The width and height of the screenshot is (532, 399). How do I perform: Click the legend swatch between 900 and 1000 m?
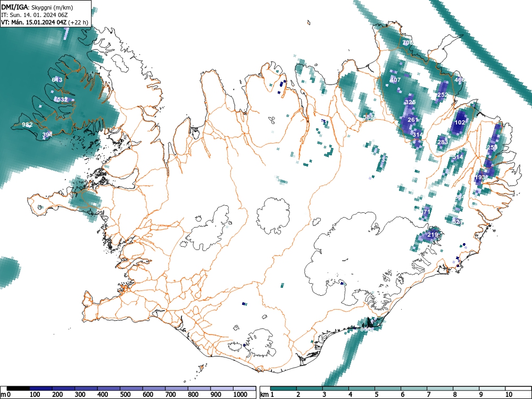[222, 388]
